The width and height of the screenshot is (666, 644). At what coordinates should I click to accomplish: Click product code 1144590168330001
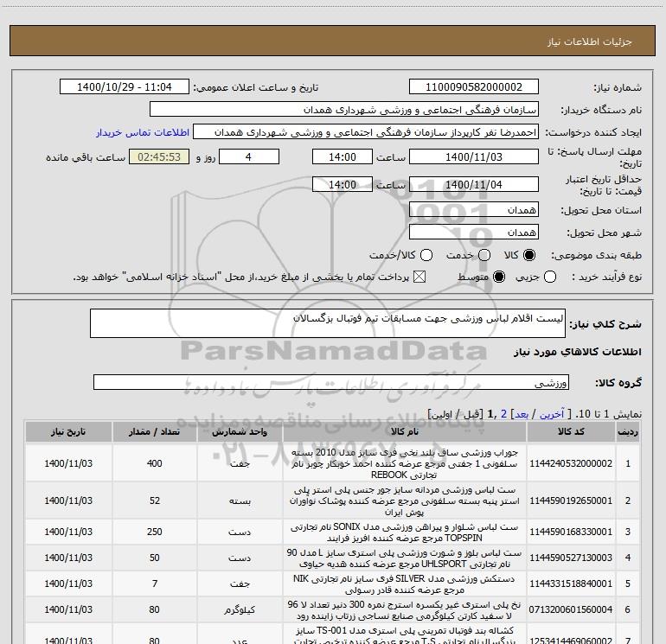pos(571,532)
